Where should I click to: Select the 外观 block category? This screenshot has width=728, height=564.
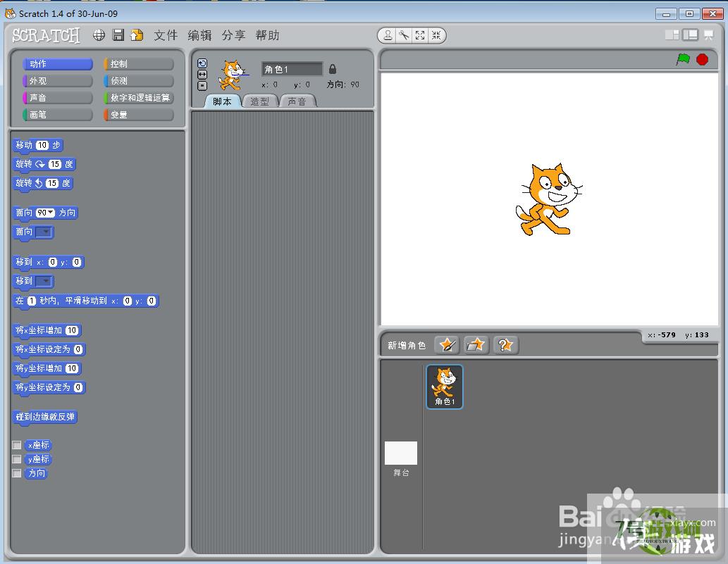[58, 81]
